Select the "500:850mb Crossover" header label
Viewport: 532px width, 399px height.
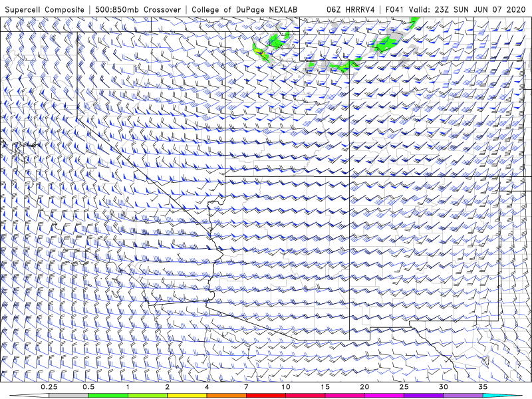[138, 9]
